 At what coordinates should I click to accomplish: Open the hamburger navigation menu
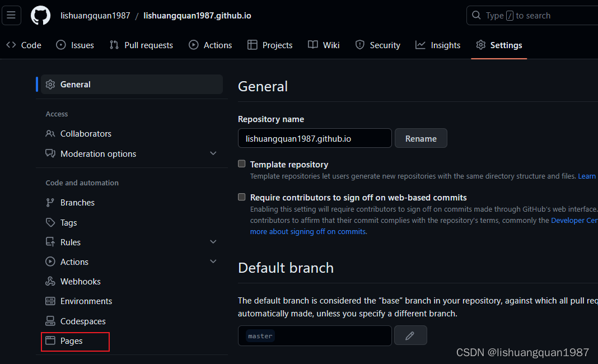point(12,16)
